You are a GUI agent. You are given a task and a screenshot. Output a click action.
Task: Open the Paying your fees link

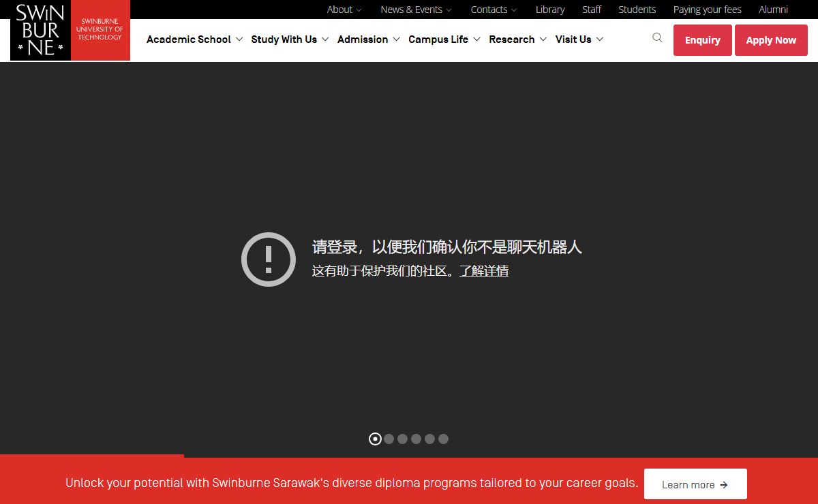[x=708, y=10]
